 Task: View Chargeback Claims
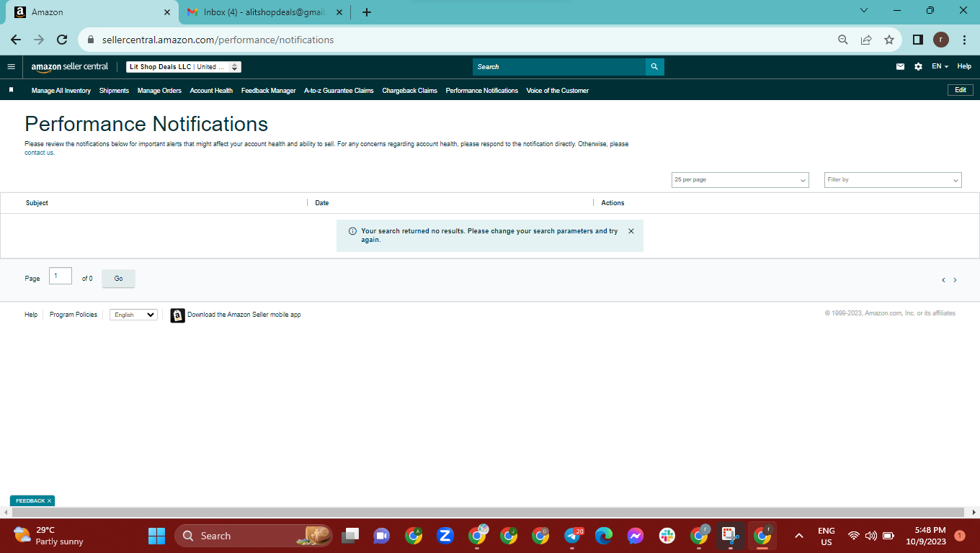point(409,91)
